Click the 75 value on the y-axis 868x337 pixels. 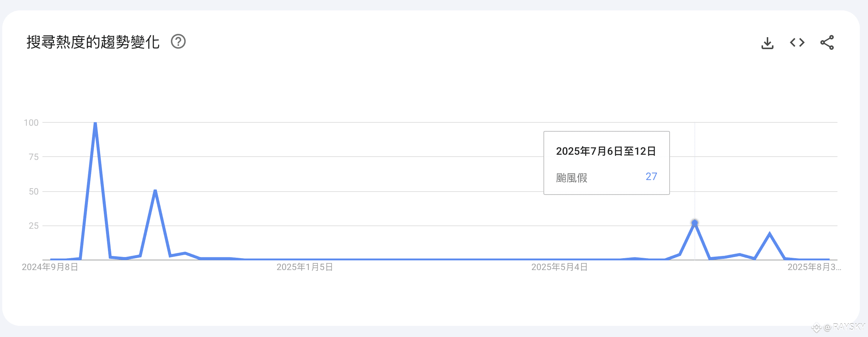(33, 157)
